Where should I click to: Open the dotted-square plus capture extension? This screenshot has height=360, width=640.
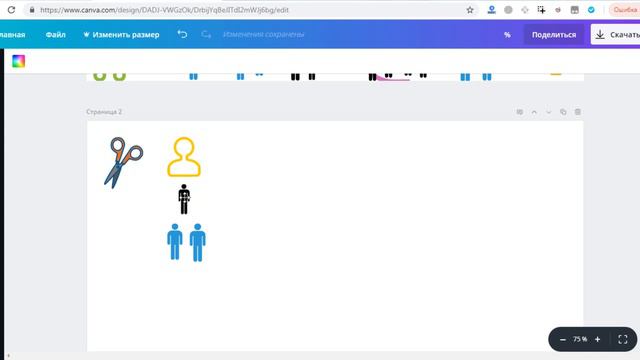541,10
